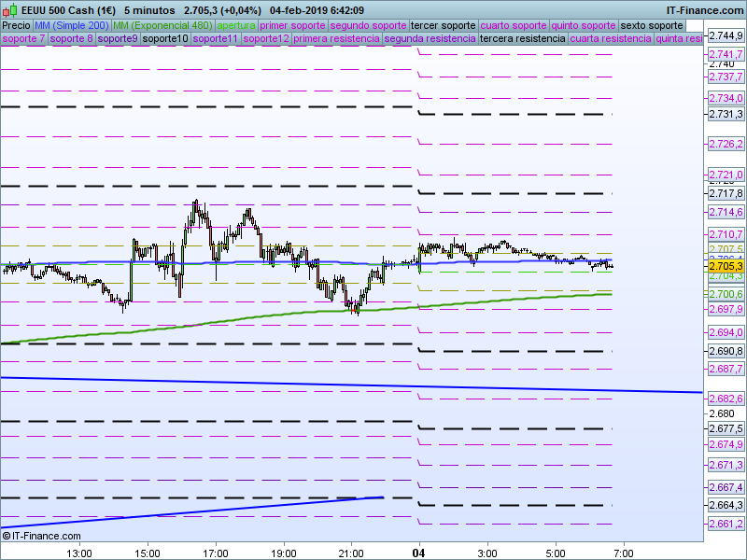The width and height of the screenshot is (747, 560).
Task: Click price axis label 2.731,3
Action: (x=726, y=114)
